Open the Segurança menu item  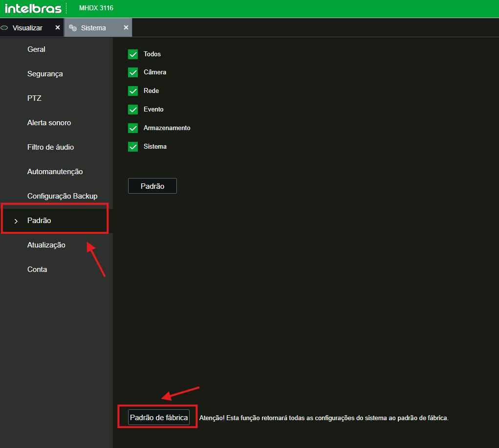click(x=45, y=74)
